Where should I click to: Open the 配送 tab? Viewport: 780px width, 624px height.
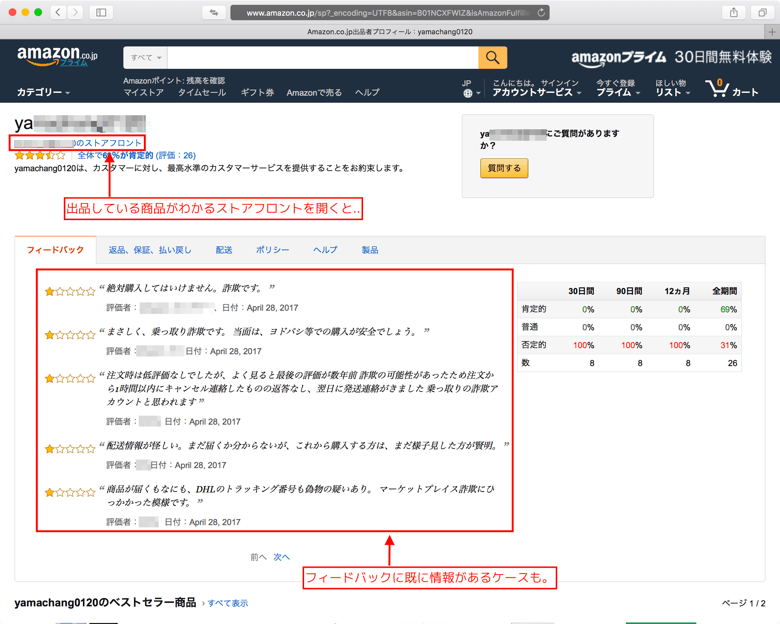pyautogui.click(x=224, y=250)
